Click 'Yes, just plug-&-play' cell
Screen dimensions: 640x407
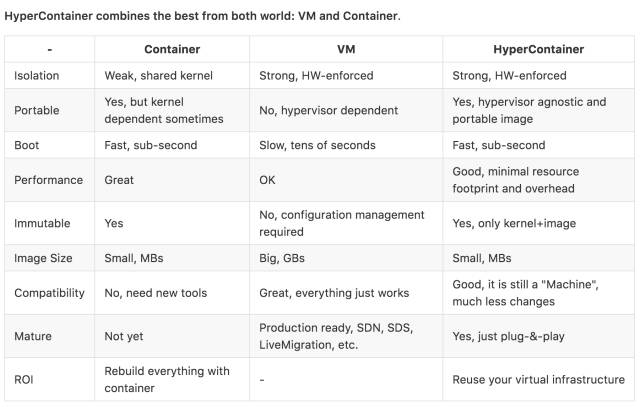click(508, 336)
